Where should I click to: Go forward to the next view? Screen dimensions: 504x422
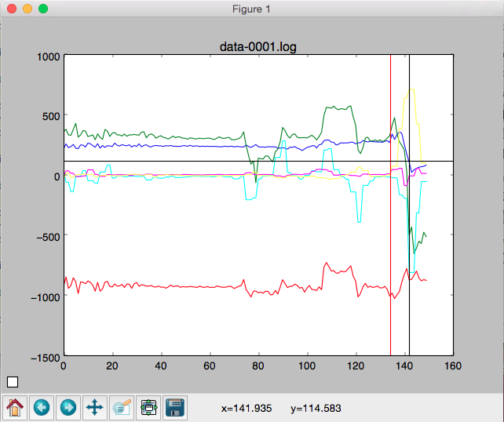pyautogui.click(x=68, y=408)
